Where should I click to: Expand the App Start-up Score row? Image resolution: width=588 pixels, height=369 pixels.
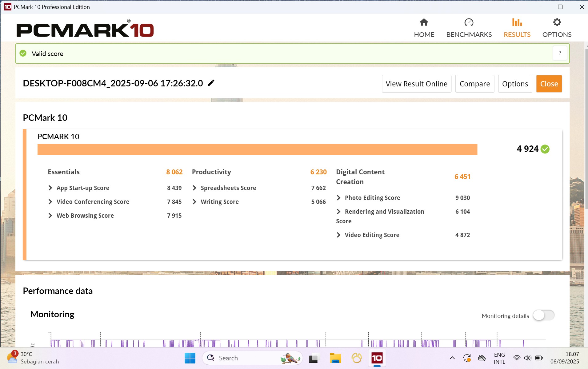pyautogui.click(x=50, y=188)
